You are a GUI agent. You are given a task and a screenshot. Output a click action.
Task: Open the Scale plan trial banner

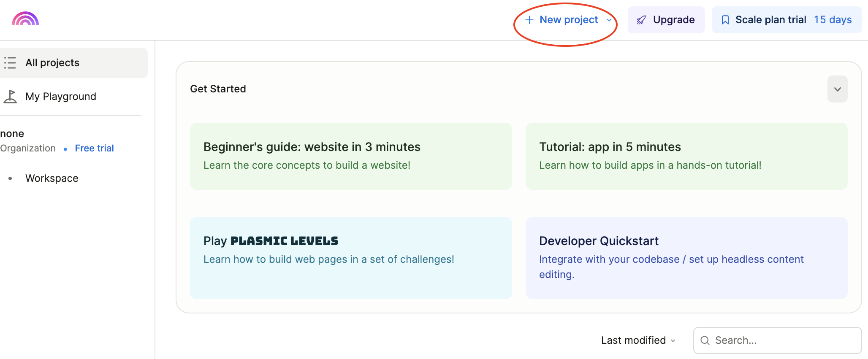(787, 20)
